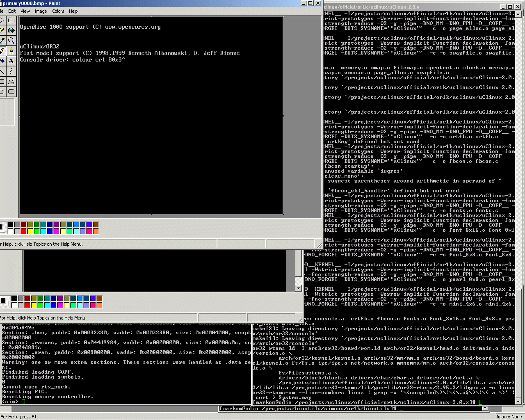Open the Image menu in Paint

(41, 11)
